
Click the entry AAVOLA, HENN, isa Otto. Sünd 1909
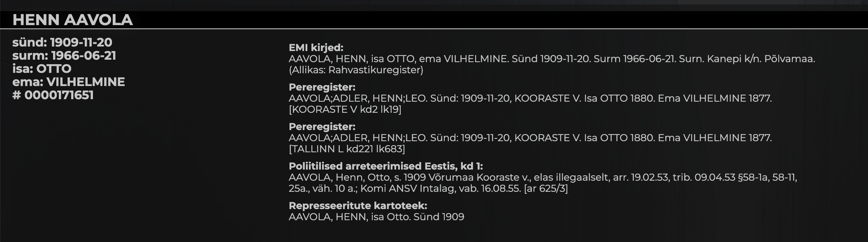point(376,217)
